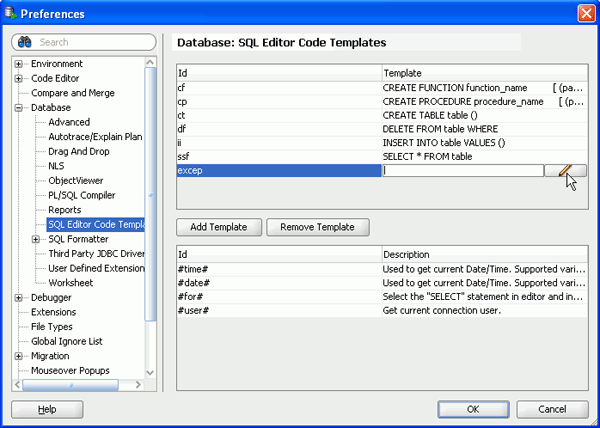
Task: Select Global Ignore List tree item
Action: (67, 341)
